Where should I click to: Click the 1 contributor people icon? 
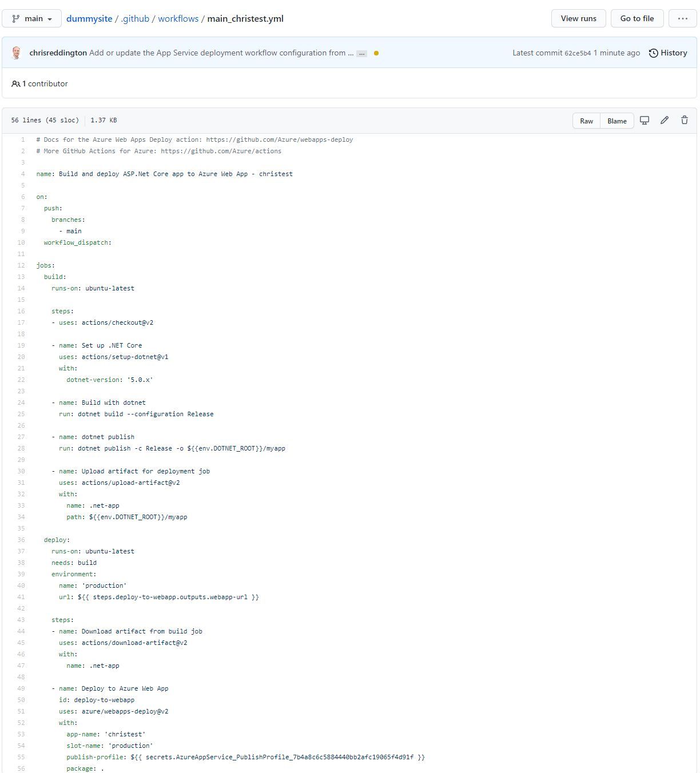(15, 83)
